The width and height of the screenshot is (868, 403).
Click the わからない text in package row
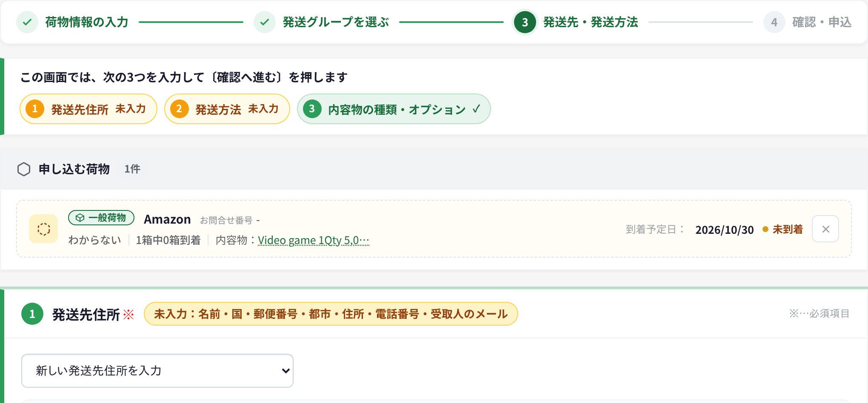point(94,240)
